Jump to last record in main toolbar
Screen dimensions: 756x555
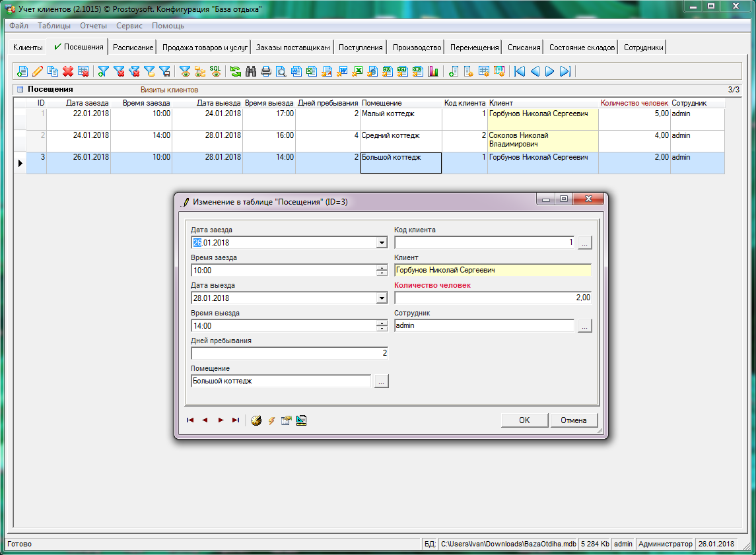[x=565, y=71]
